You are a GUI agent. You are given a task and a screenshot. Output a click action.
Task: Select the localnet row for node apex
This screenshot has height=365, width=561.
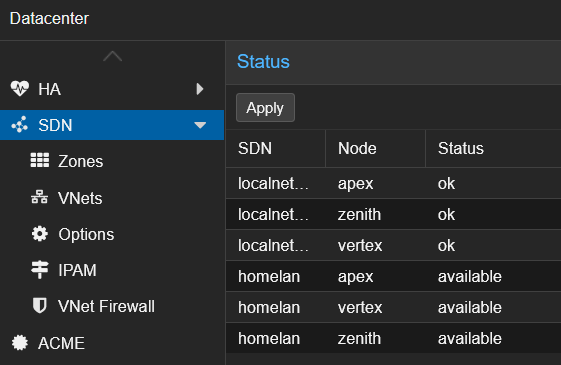click(394, 184)
